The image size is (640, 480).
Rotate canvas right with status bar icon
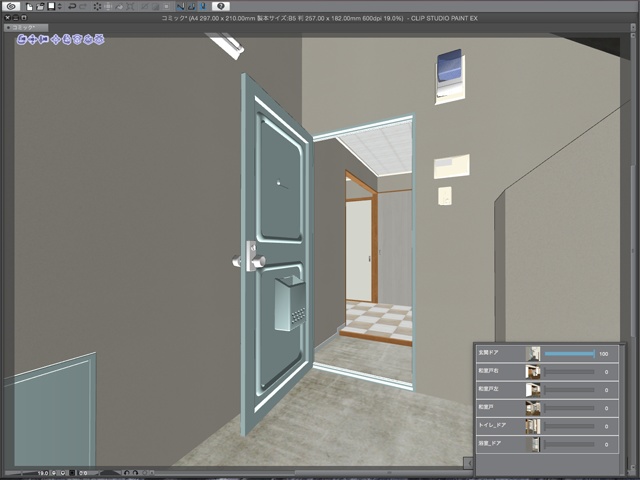pos(135,473)
